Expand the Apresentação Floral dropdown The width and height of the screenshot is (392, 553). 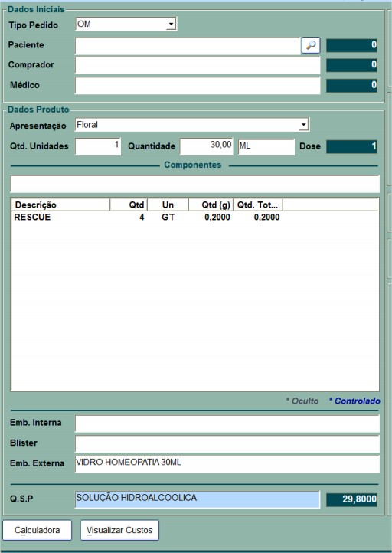click(303, 125)
